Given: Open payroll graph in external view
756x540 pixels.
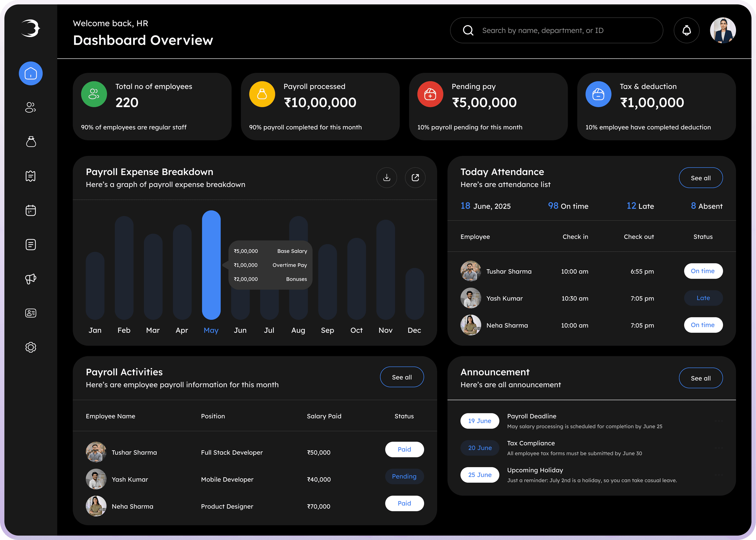Looking at the screenshot, I should coord(415,178).
